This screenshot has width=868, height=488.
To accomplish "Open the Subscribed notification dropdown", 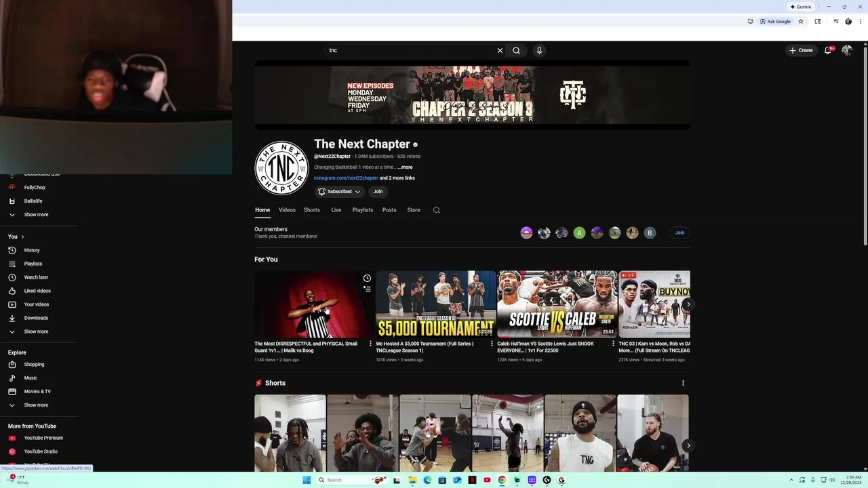I will pos(339,192).
